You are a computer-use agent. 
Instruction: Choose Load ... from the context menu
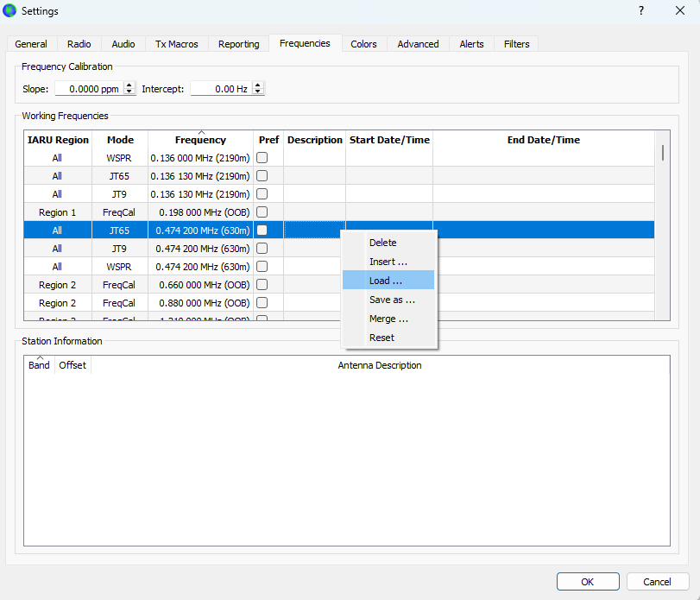click(386, 281)
